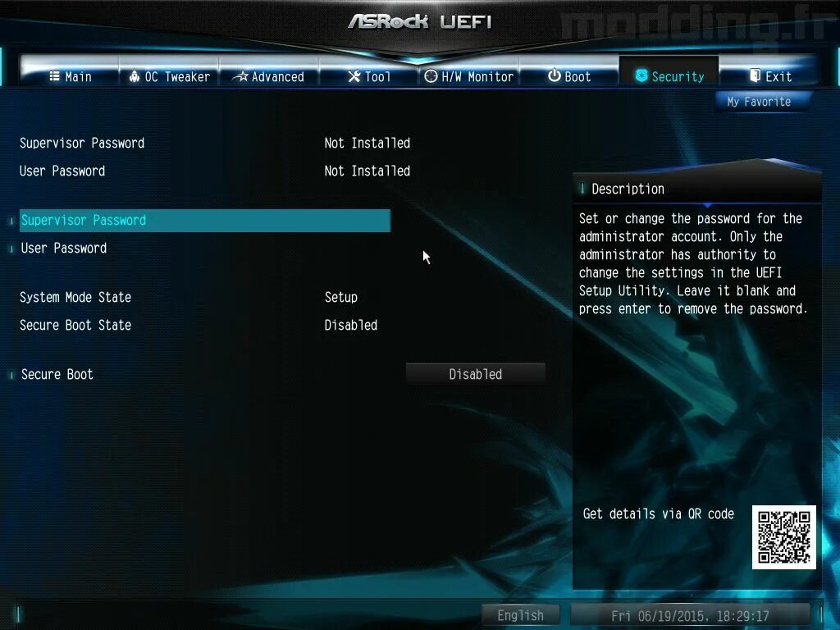This screenshot has height=630, width=840.
Task: Click the top User Password status label
Action: (62, 171)
